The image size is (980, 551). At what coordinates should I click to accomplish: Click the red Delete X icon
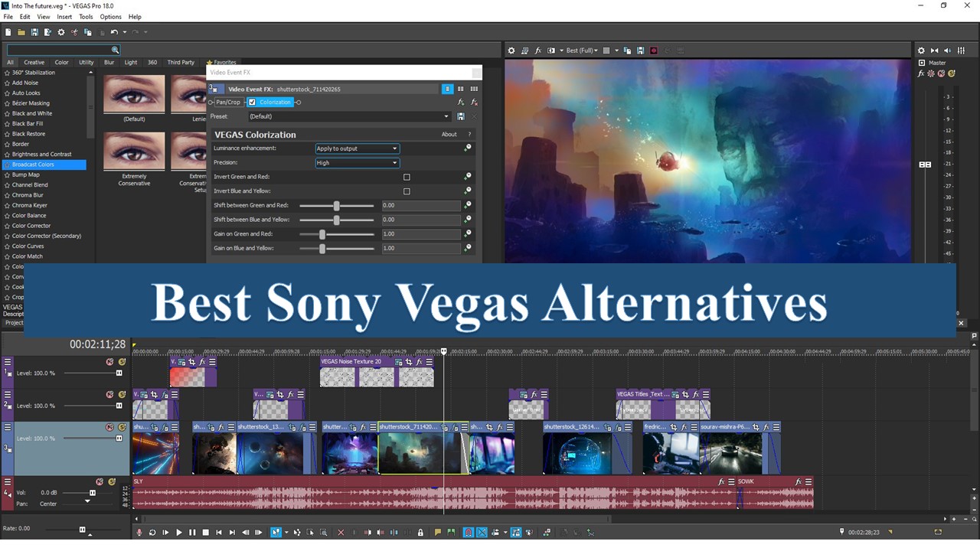click(341, 533)
